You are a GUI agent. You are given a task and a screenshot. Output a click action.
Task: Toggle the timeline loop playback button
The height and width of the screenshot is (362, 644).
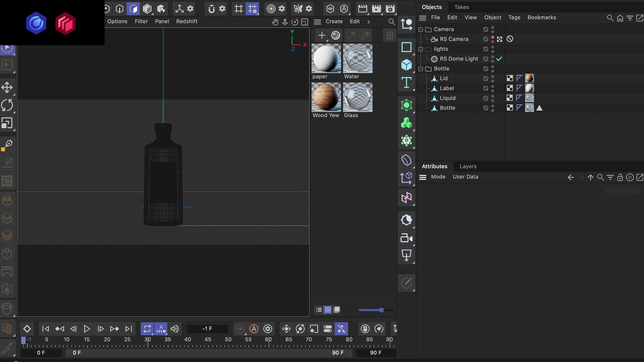[x=147, y=329]
